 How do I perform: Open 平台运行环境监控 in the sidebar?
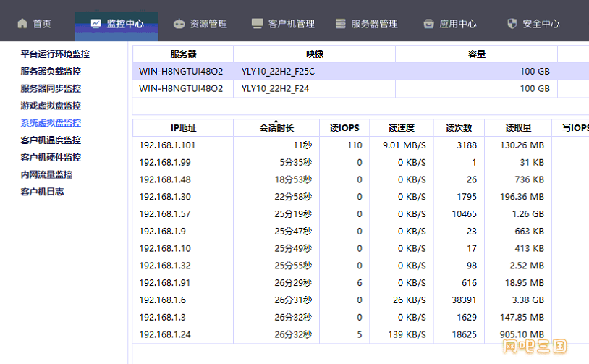55,54
